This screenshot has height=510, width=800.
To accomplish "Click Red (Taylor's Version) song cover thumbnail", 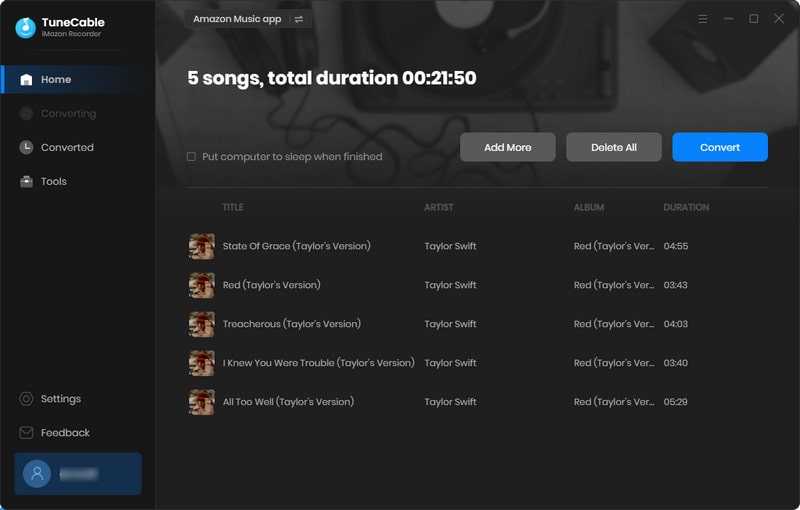I will click(202, 285).
